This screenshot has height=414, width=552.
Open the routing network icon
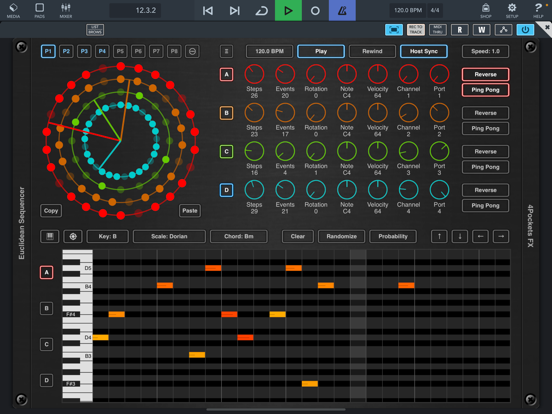(503, 30)
